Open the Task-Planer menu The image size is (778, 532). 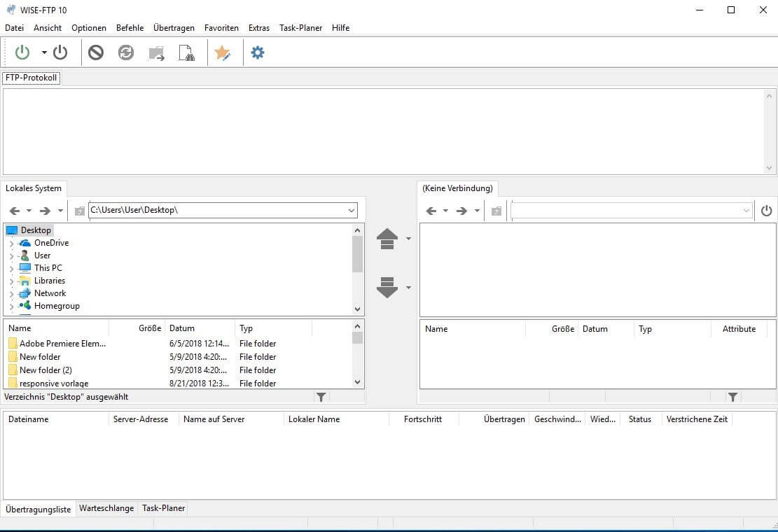click(300, 28)
